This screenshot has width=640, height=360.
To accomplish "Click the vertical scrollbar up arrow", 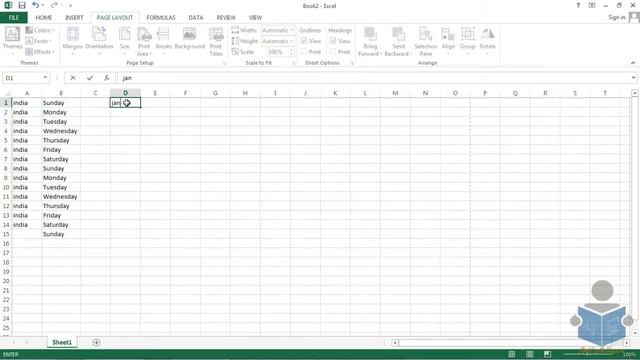I will 635,93.
